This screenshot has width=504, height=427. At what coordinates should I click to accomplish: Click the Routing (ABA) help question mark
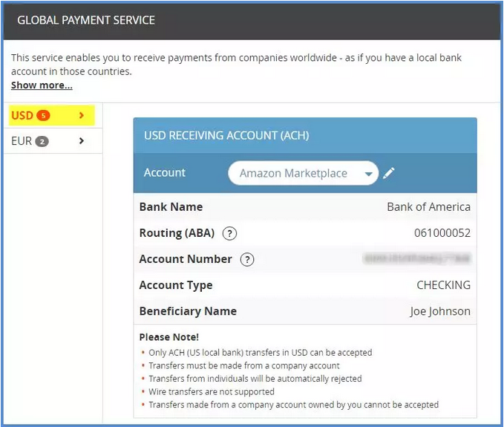pyautogui.click(x=230, y=233)
